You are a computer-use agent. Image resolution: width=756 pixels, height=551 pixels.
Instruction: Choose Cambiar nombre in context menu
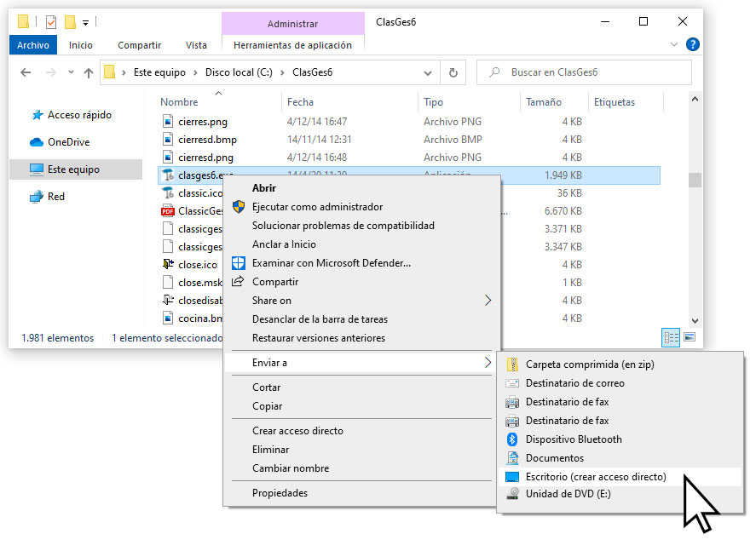click(x=362, y=468)
